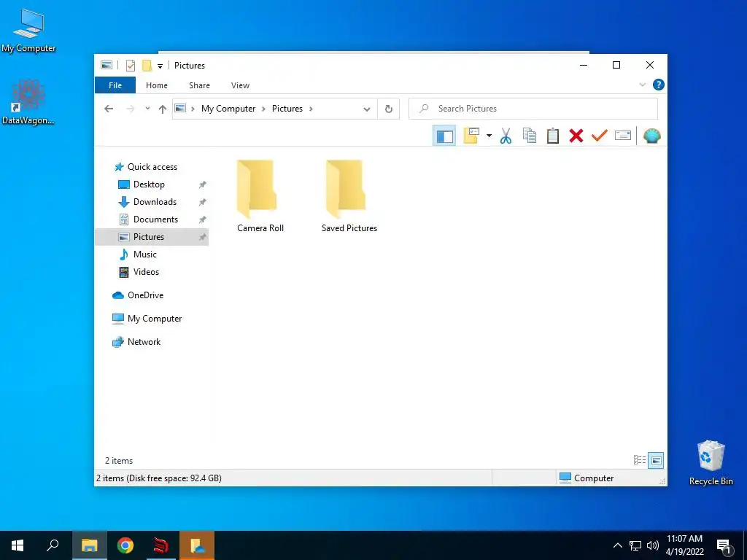Click the Copy toolbar icon
Image resolution: width=747 pixels, height=560 pixels.
point(530,136)
